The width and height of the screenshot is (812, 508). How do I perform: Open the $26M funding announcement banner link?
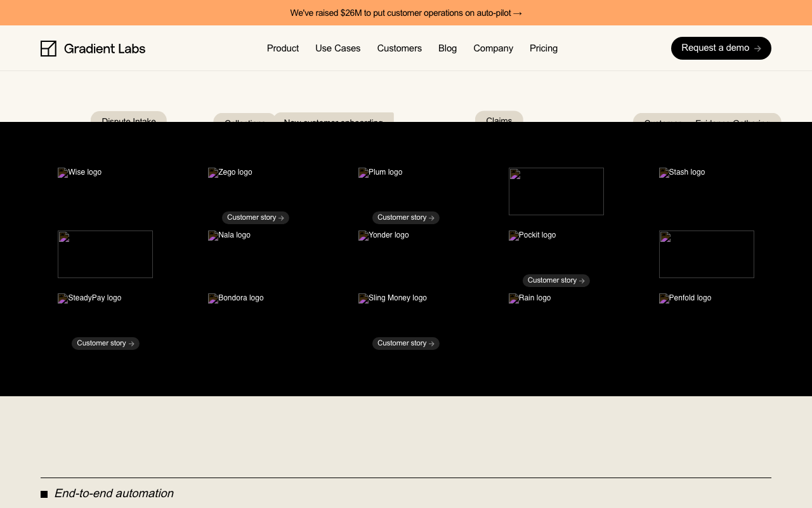(x=406, y=13)
